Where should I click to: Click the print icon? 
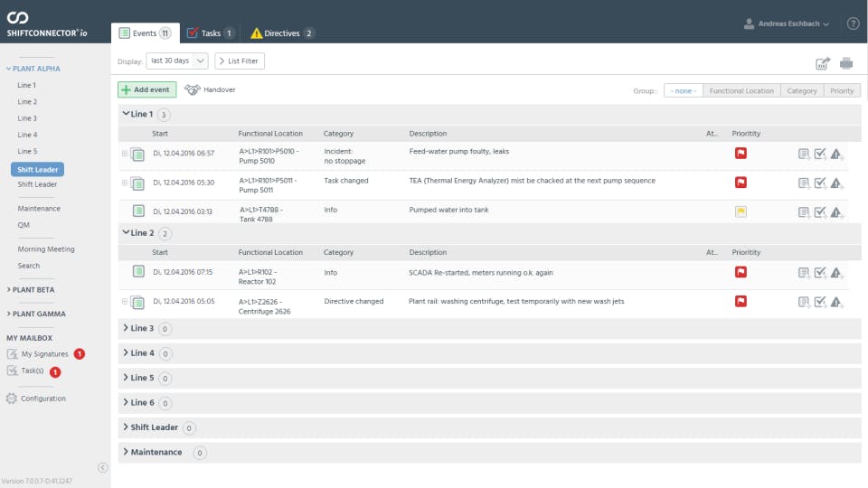846,63
